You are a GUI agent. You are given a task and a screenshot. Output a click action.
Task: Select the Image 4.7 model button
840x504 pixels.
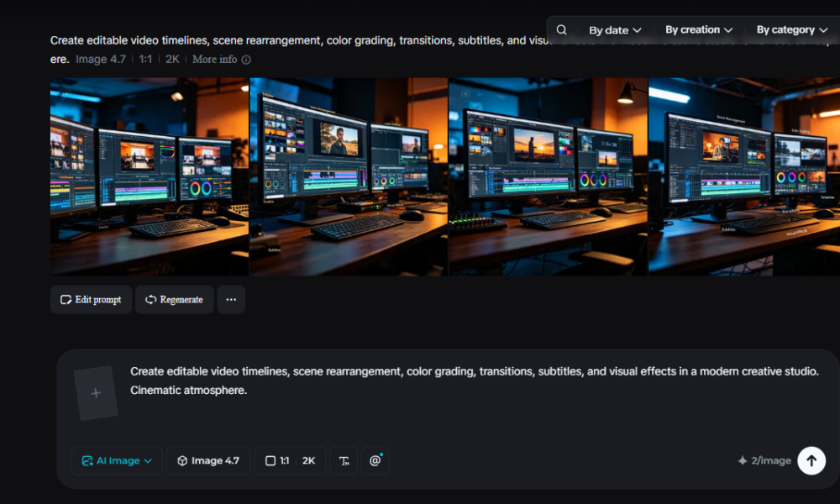pyautogui.click(x=208, y=460)
